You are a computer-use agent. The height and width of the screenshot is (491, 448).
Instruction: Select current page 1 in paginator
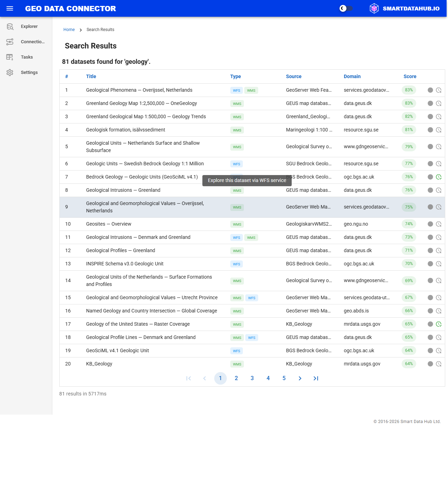(x=221, y=378)
